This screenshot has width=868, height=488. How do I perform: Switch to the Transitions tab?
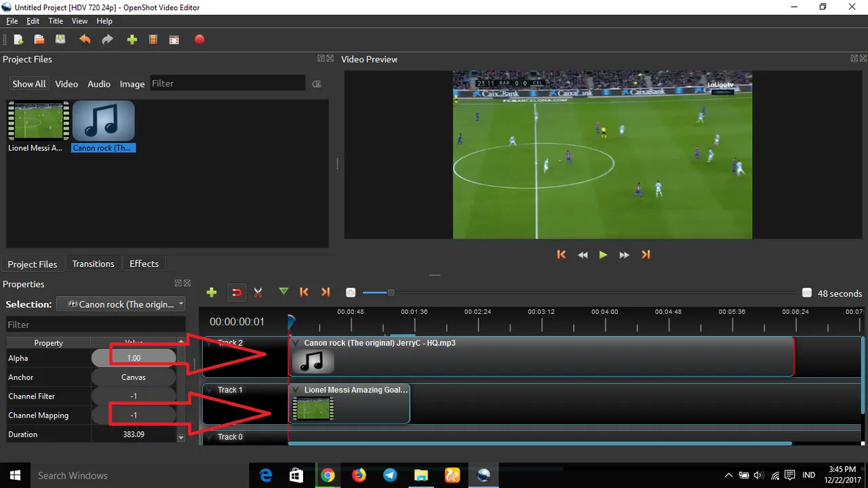(x=93, y=264)
